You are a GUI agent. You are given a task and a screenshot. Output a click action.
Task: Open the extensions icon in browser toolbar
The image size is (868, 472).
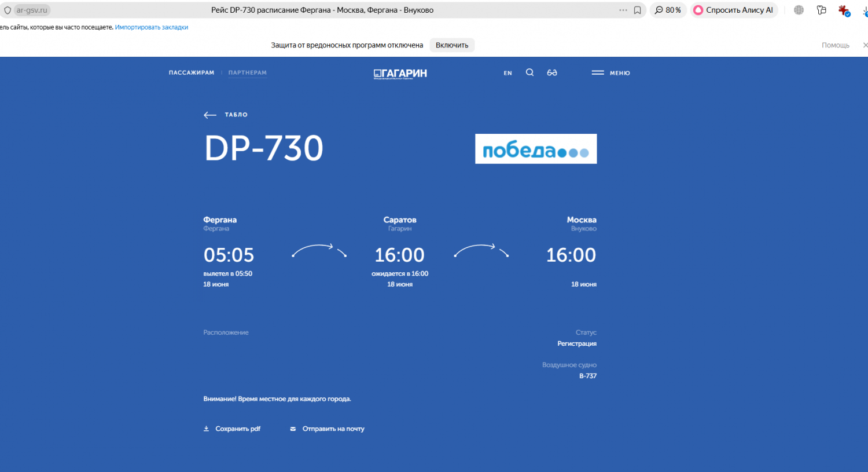point(822,10)
